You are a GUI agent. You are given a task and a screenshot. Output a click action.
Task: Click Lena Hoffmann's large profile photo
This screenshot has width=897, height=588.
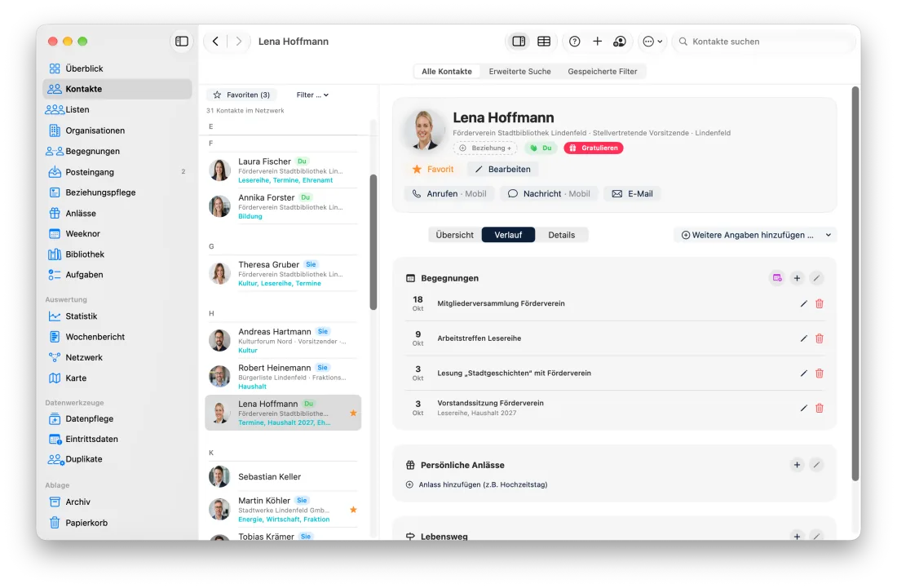(x=424, y=130)
